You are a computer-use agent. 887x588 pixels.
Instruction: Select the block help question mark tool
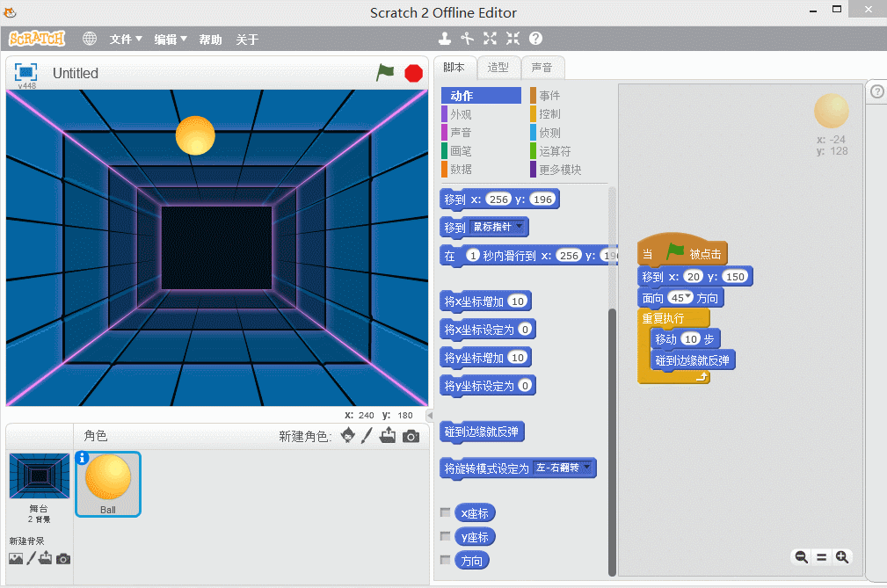[535, 39]
